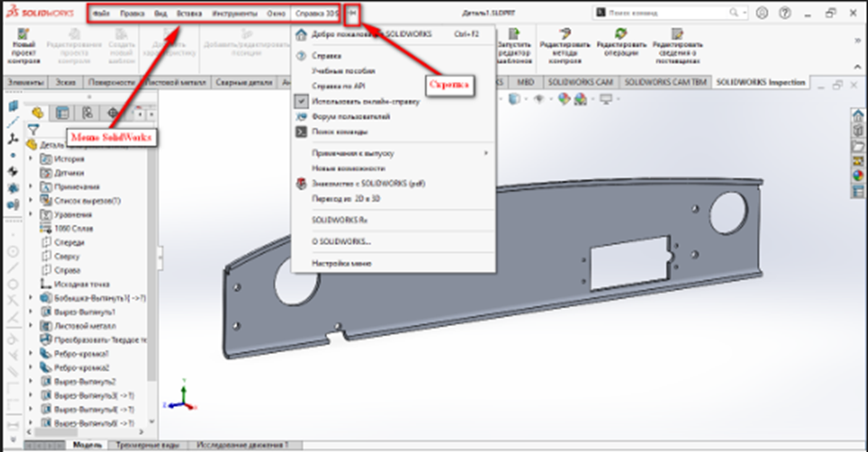Switch to the SOLIDWORKS CAM tab
868x452 pixels.
[x=581, y=82]
